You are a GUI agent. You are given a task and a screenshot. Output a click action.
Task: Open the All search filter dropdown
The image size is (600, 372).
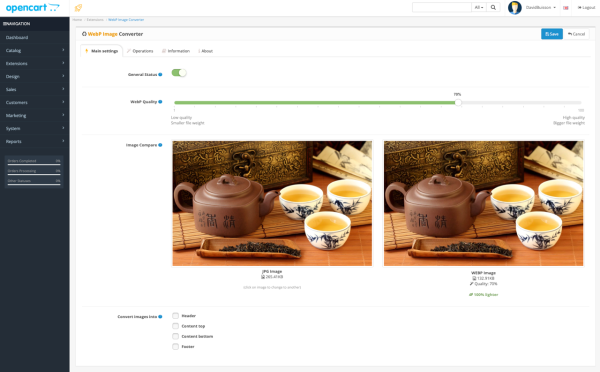(x=479, y=7)
